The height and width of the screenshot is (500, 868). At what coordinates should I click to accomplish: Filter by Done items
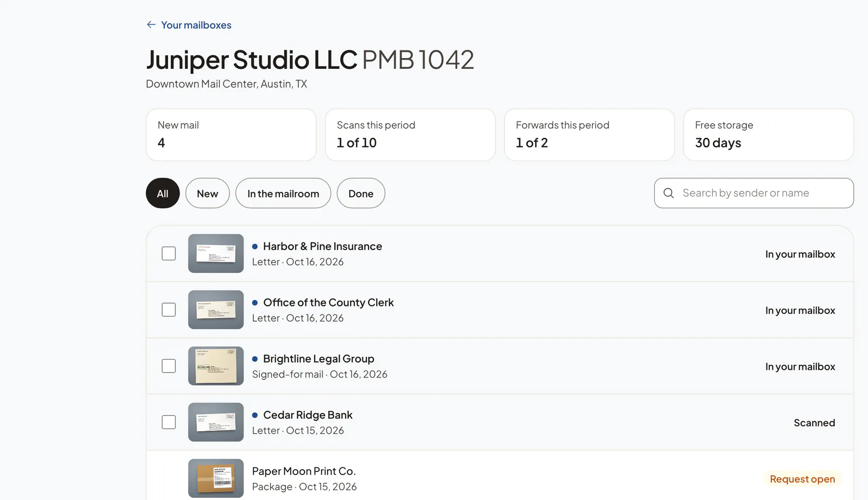361,193
